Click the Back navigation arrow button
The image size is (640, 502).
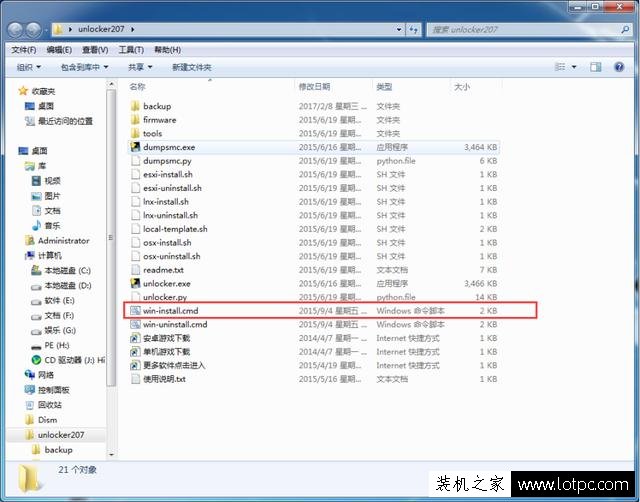point(16,29)
